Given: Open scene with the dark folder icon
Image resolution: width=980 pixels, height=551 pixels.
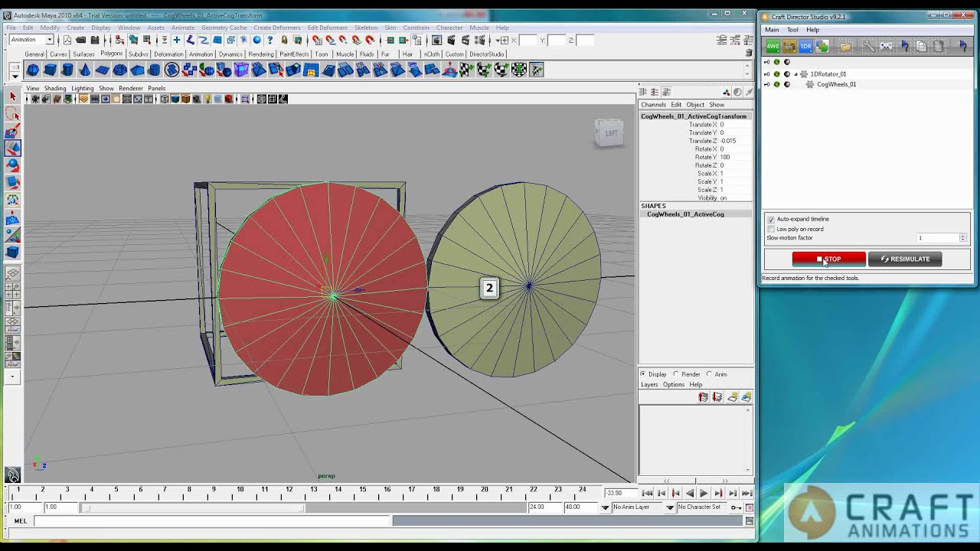Looking at the screenshot, I should coord(80,40).
